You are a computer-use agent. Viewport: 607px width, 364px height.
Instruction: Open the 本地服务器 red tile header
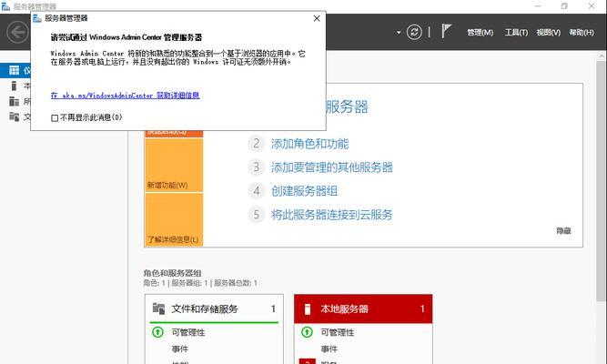coord(363,308)
